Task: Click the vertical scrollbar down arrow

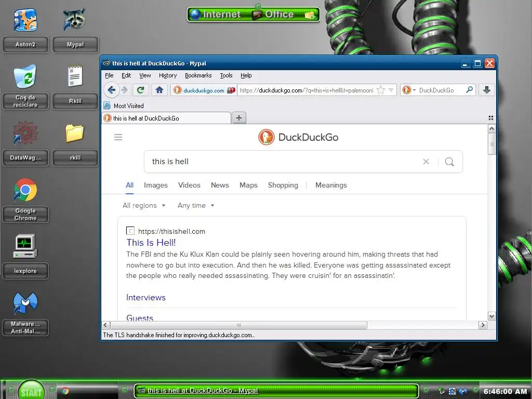Action: tap(491, 316)
